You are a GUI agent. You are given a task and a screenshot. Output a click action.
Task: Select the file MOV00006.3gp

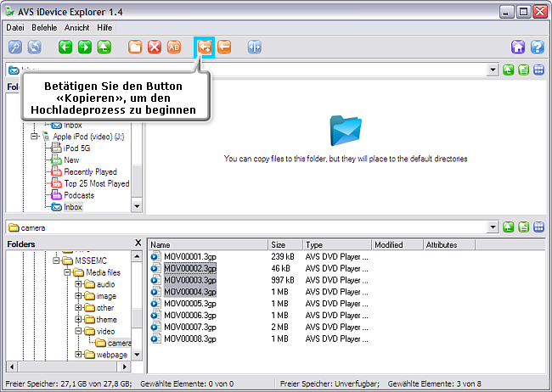coord(183,316)
